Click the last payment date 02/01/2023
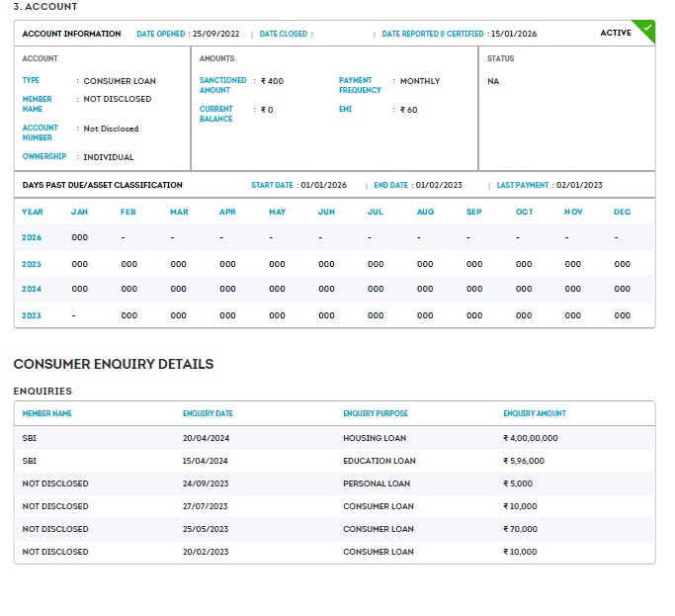 pos(579,185)
